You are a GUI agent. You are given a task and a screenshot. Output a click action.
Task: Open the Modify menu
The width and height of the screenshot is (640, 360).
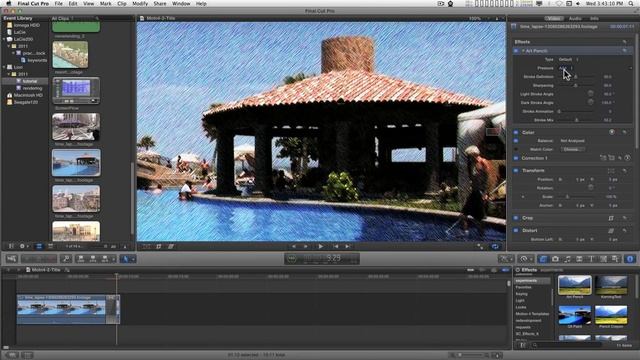click(x=140, y=3)
